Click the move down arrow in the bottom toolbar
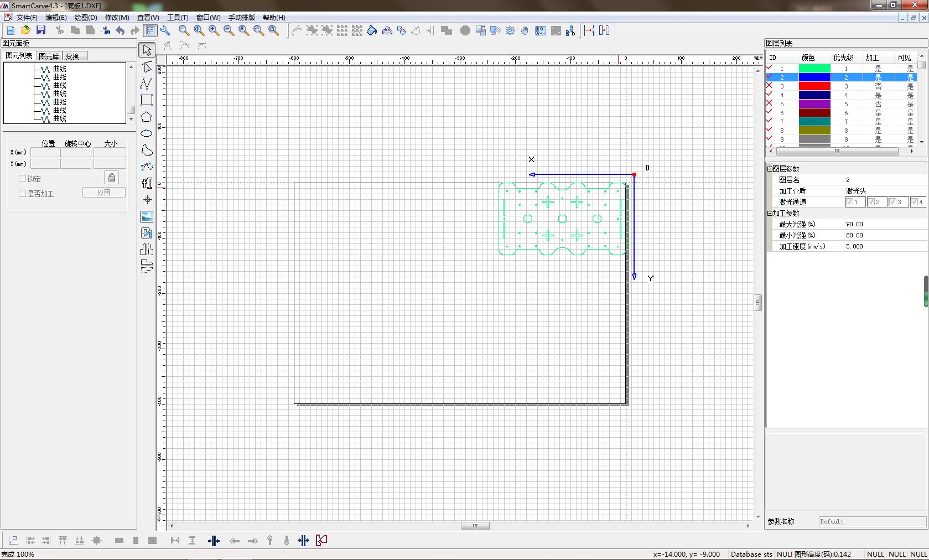 pos(287,541)
